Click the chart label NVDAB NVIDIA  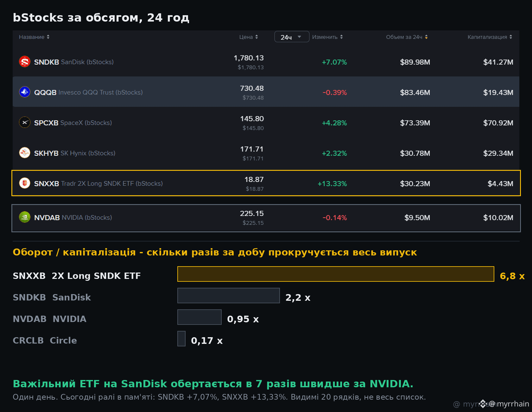[49, 319]
